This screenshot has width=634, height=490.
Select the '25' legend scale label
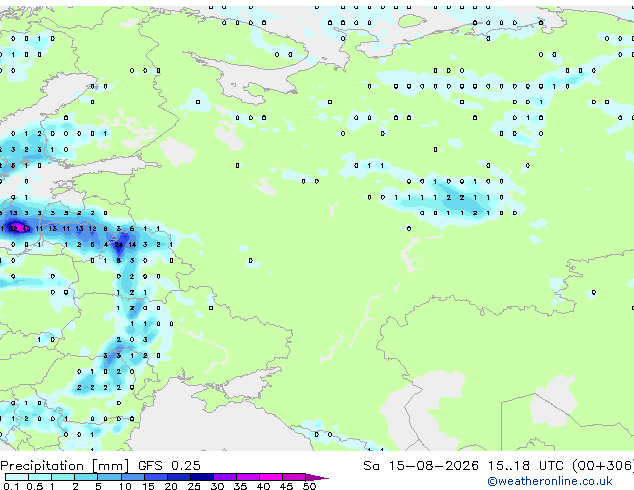(194, 486)
